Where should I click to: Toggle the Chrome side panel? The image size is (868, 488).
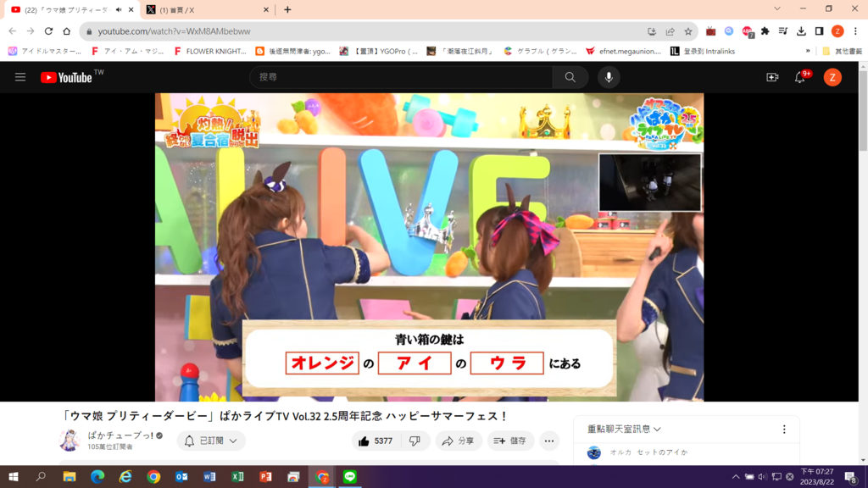pyautogui.click(x=820, y=31)
